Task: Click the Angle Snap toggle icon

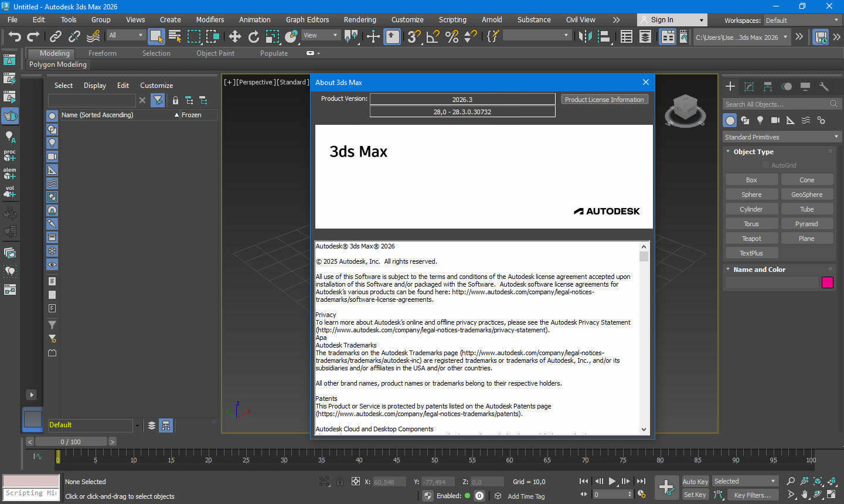Action: [433, 37]
